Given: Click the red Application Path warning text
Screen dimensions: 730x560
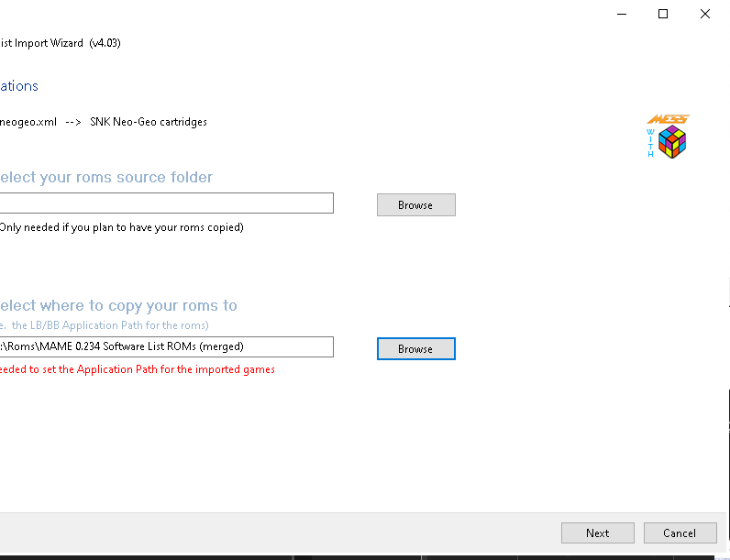Looking at the screenshot, I should pos(137,369).
